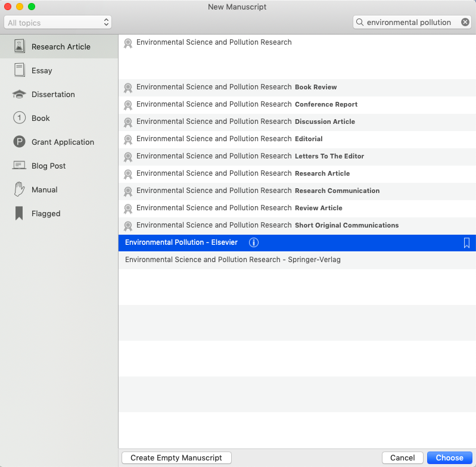
Task: Click the ribbon badge on Letters To The Editor row
Action: 128,157
